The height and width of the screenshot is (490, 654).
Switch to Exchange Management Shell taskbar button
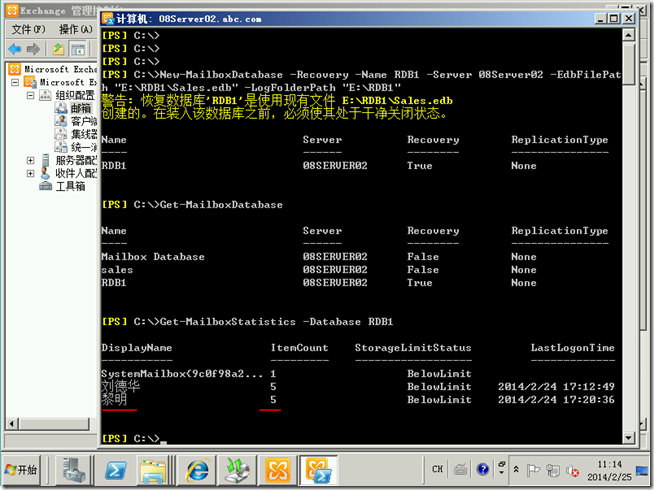click(x=318, y=471)
